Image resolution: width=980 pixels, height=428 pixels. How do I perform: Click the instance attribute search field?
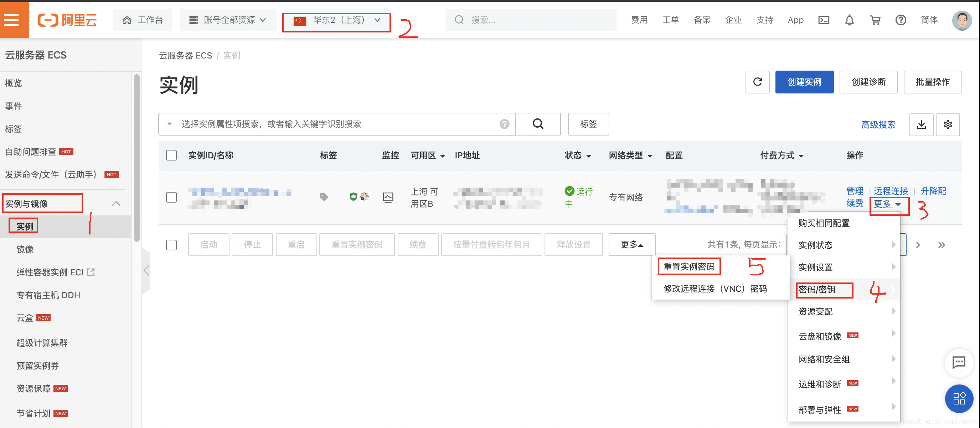pos(339,124)
